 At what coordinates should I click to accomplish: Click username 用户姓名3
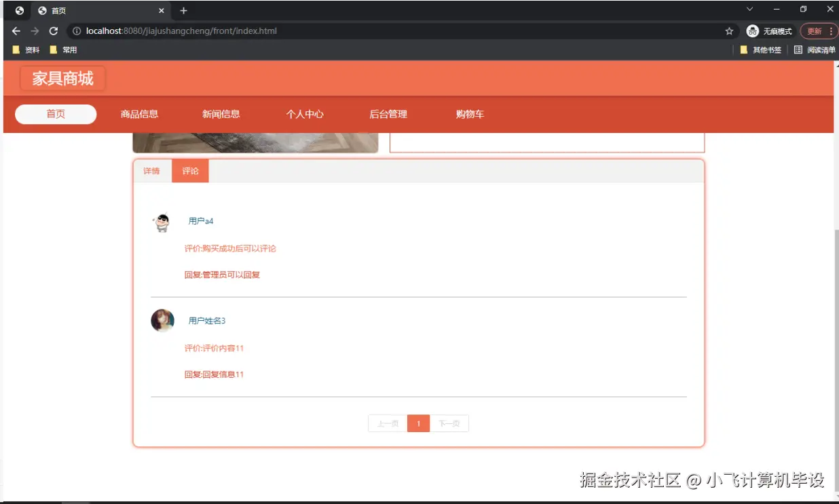(207, 321)
